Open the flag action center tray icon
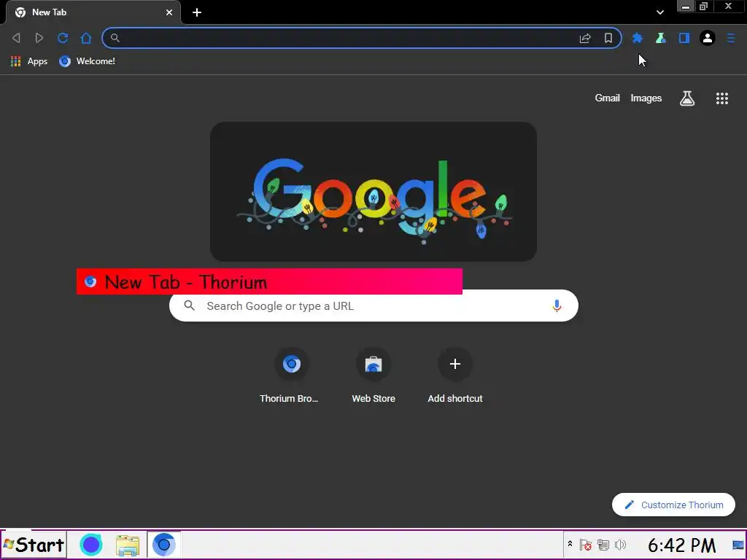The width and height of the screenshot is (747, 560). tap(586, 545)
